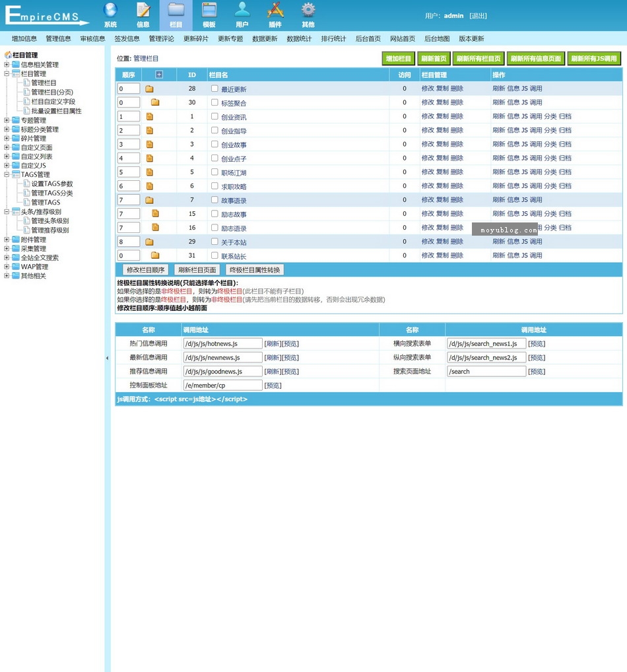
Task: Go to 审核信息 in the menu bar
Action: [x=93, y=38]
